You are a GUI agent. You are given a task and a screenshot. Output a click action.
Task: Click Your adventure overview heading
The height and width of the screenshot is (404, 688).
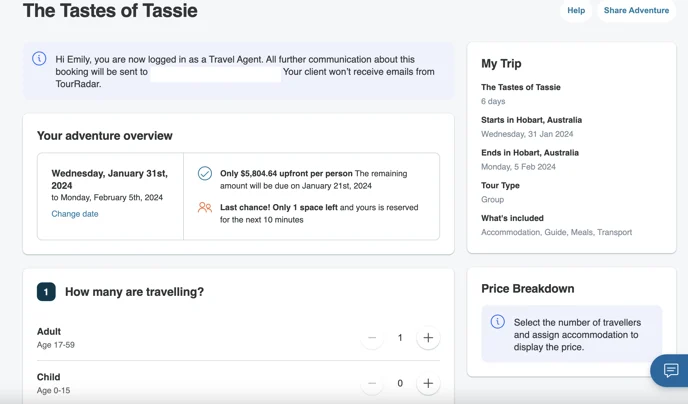[x=105, y=136]
